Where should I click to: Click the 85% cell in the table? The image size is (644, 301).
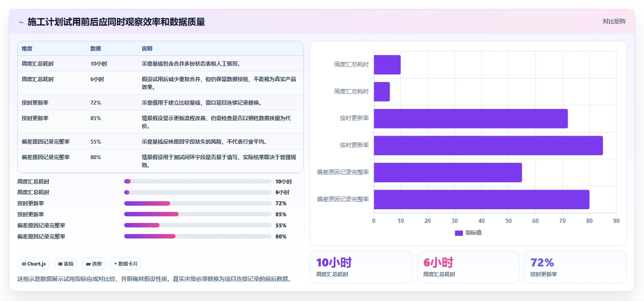pos(96,118)
